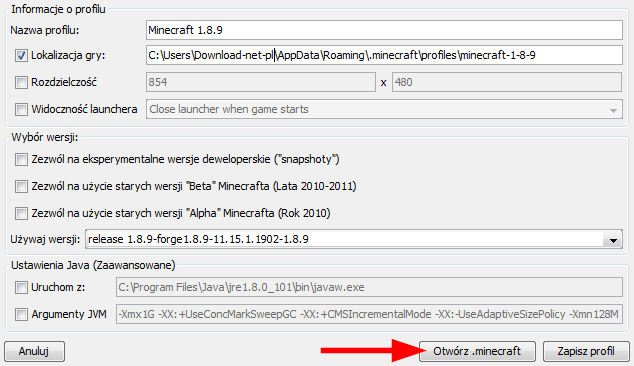Expand the launcher visibility dropdown
Image resolution: width=634 pixels, height=366 pixels.
coord(384,109)
